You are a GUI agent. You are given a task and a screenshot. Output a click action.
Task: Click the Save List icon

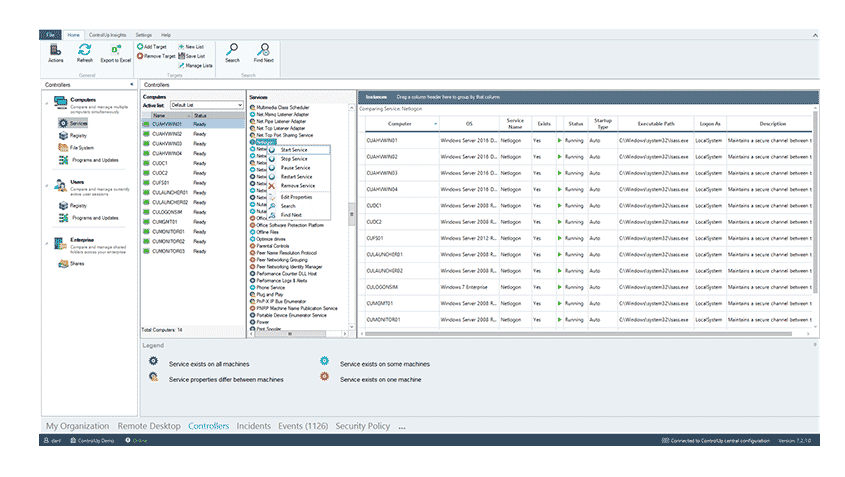pyautogui.click(x=182, y=56)
